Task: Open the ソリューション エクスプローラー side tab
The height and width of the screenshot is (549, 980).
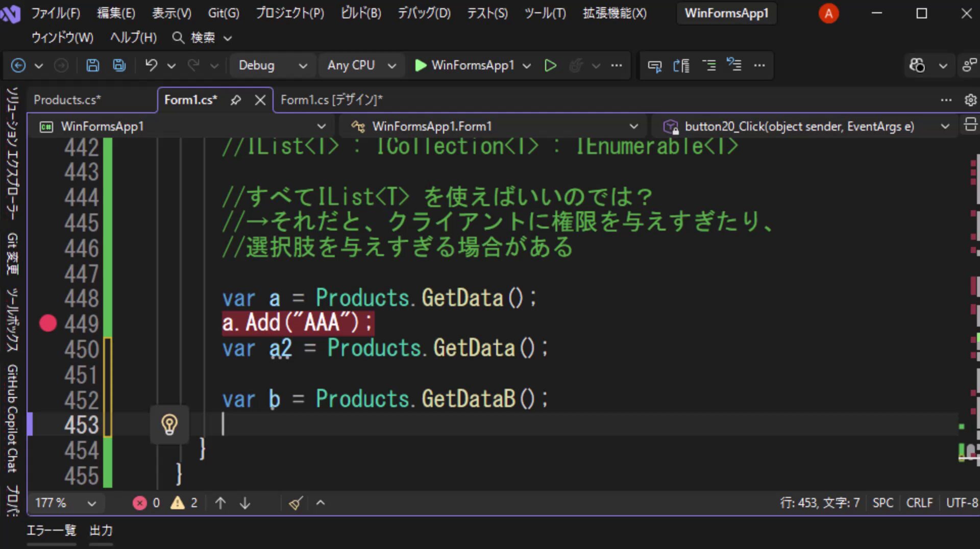Action: click(12, 153)
